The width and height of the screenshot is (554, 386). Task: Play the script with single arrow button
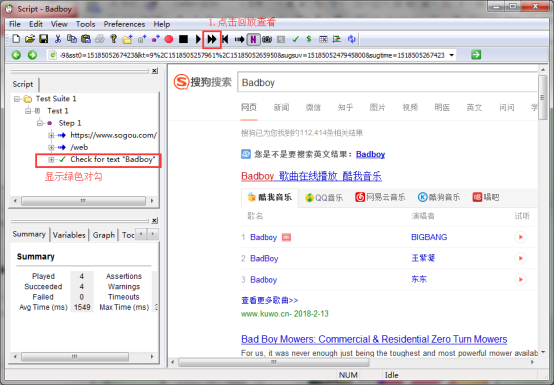click(x=198, y=39)
